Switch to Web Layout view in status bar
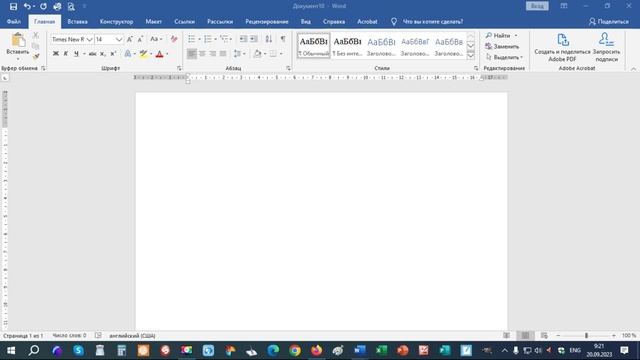This screenshot has width=640, height=360. pyautogui.click(x=544, y=336)
